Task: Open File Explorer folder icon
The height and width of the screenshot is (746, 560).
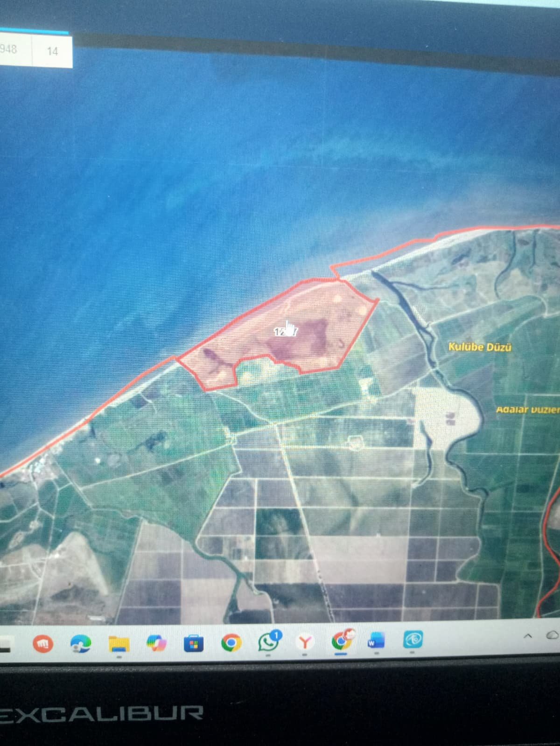Action: click(119, 644)
